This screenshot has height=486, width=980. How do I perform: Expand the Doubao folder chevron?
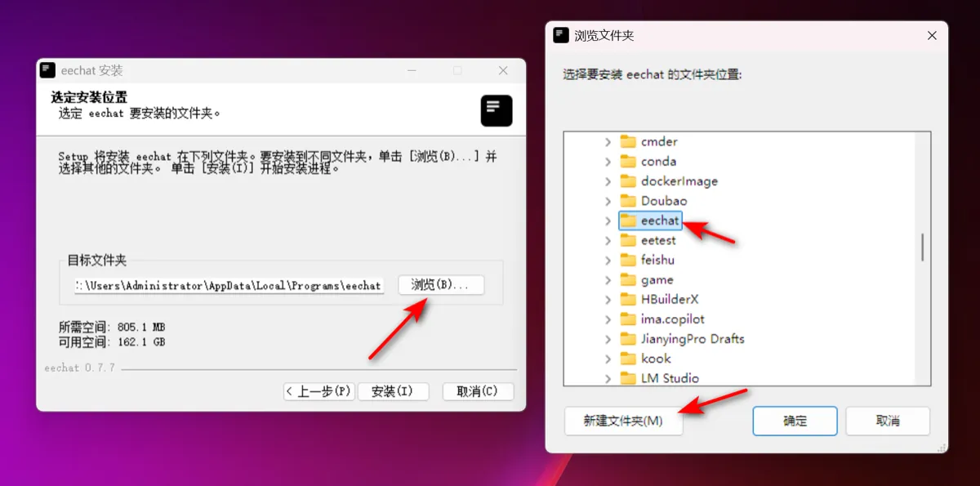(608, 201)
